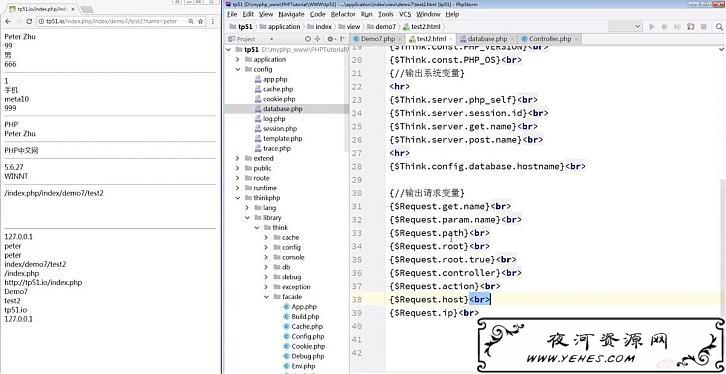726x374 pixels.
Task: Close the Demo7.php editor tab
Action: pos(399,39)
